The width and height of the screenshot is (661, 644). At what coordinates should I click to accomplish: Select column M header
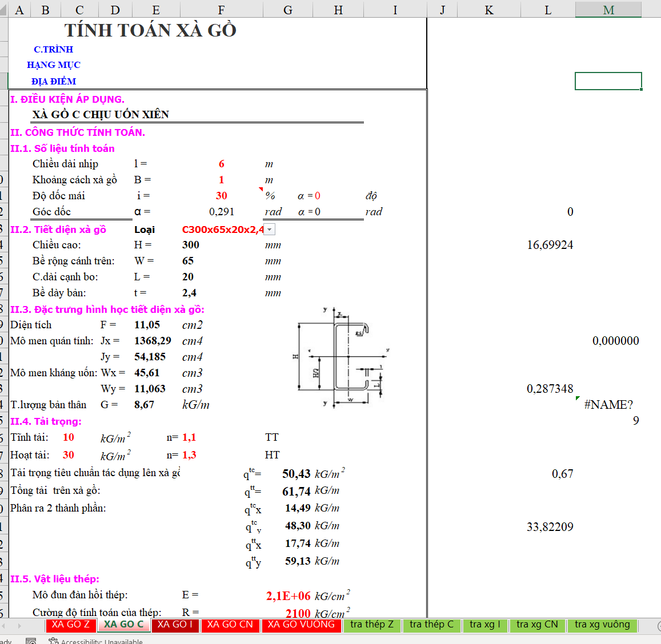click(608, 10)
